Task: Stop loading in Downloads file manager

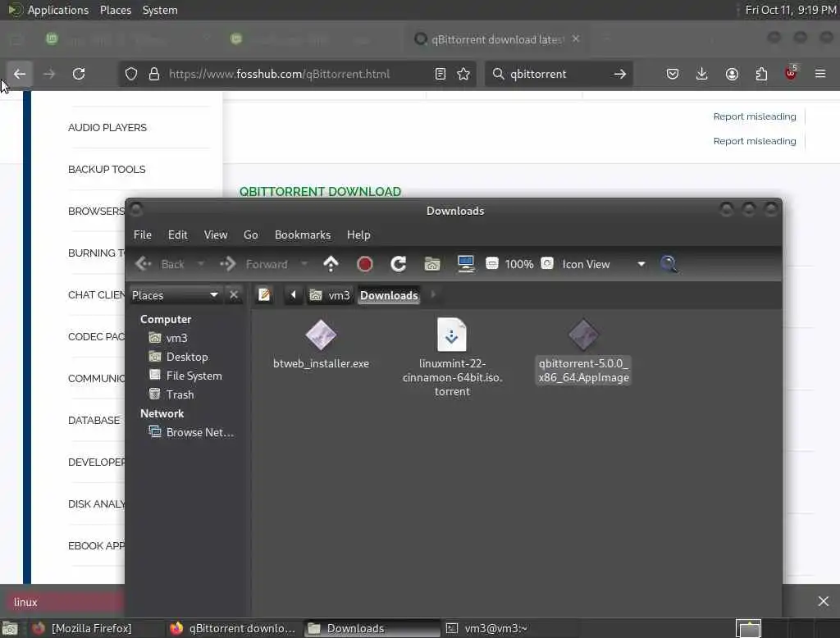Action: (365, 263)
